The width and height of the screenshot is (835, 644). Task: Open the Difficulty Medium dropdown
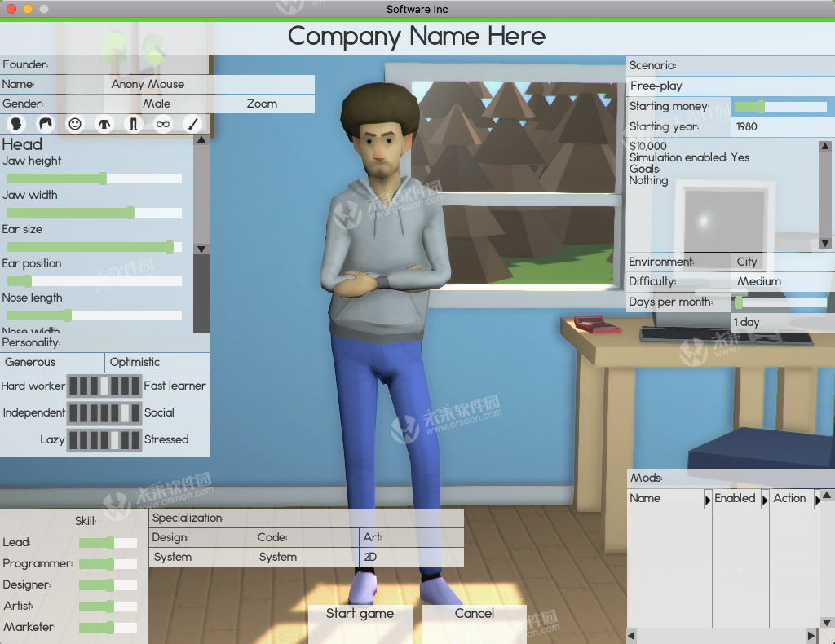[x=783, y=281]
